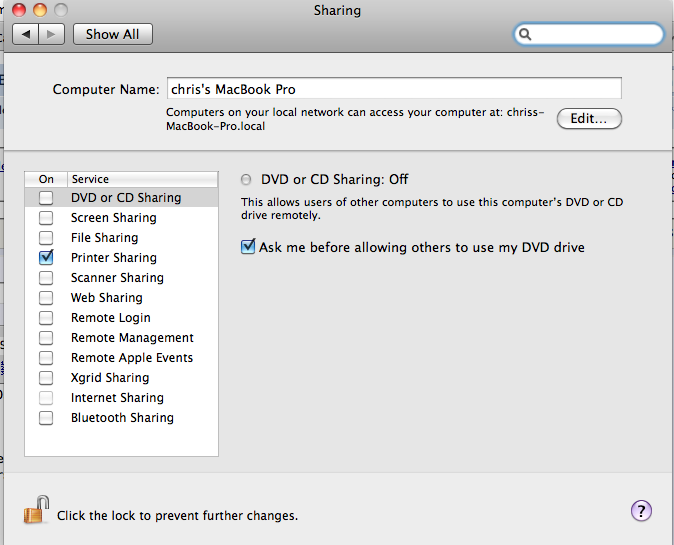The width and height of the screenshot is (674, 545).
Task: Select the Printer Sharing service label
Action: pos(113,257)
